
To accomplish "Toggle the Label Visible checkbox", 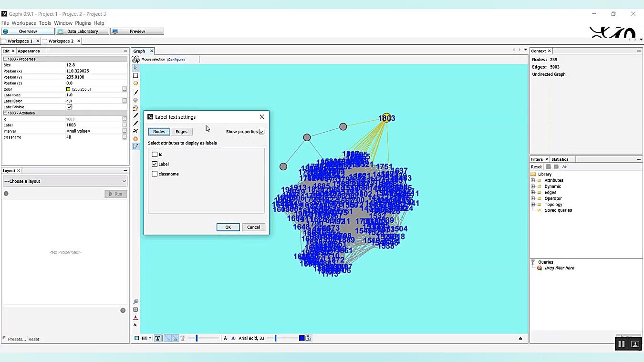I will tap(69, 107).
